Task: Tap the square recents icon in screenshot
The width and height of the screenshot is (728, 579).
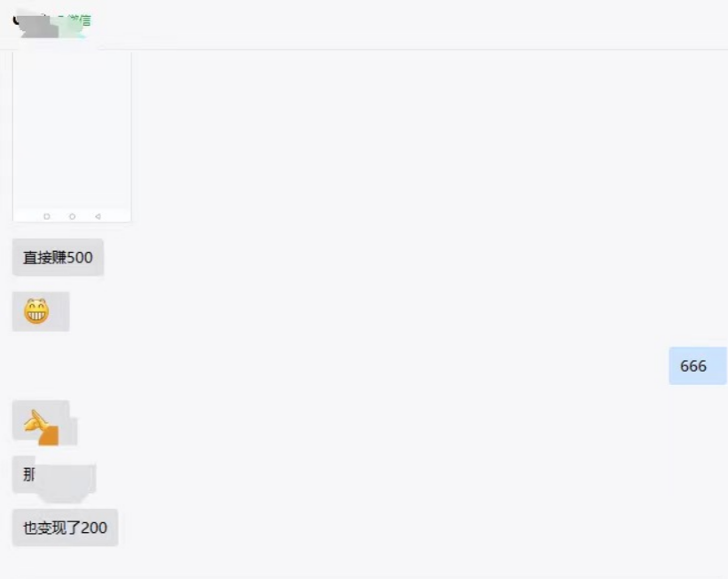Action: pyautogui.click(x=46, y=216)
